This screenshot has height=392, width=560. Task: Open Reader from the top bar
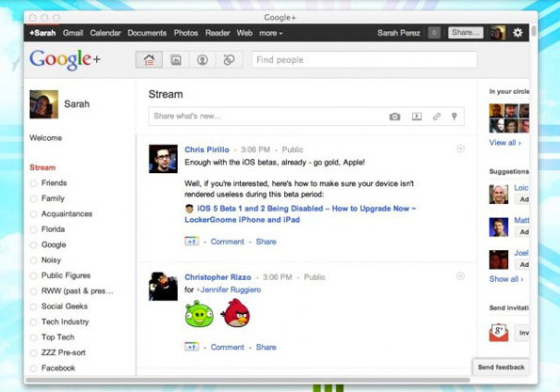tap(217, 33)
